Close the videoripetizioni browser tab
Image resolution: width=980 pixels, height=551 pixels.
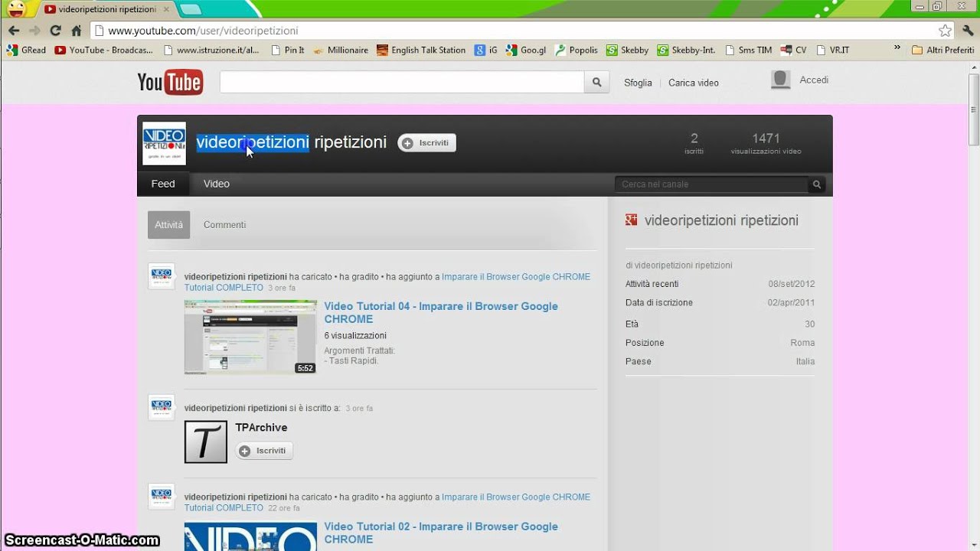coord(166,9)
